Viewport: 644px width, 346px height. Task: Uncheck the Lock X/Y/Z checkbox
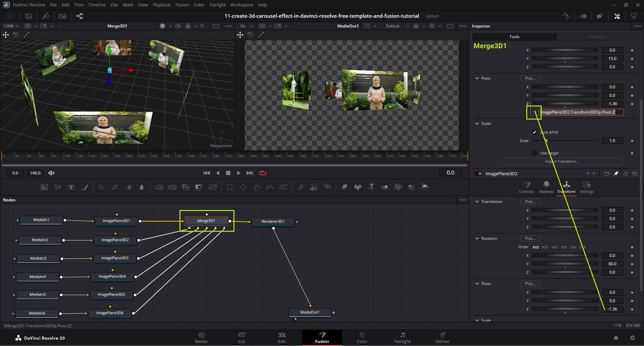(535, 132)
